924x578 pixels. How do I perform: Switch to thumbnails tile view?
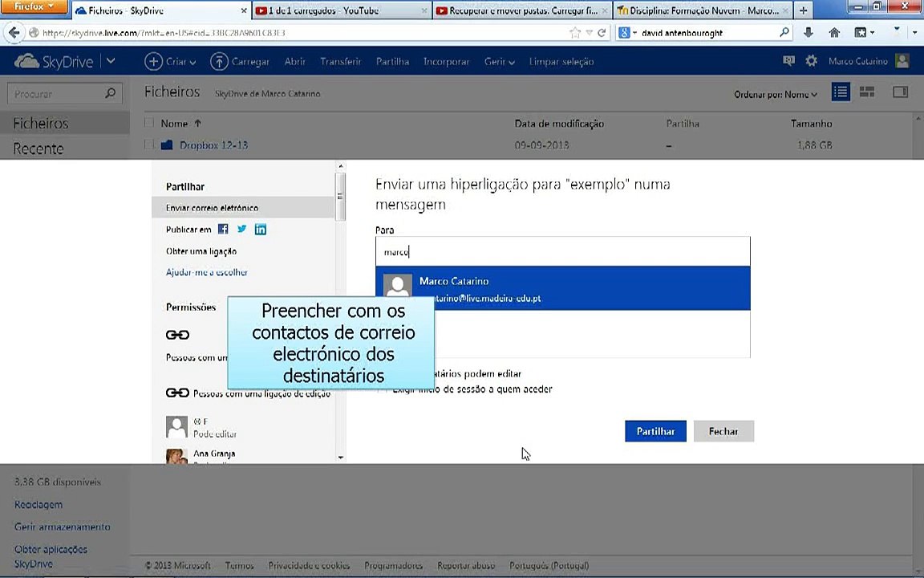point(867,92)
